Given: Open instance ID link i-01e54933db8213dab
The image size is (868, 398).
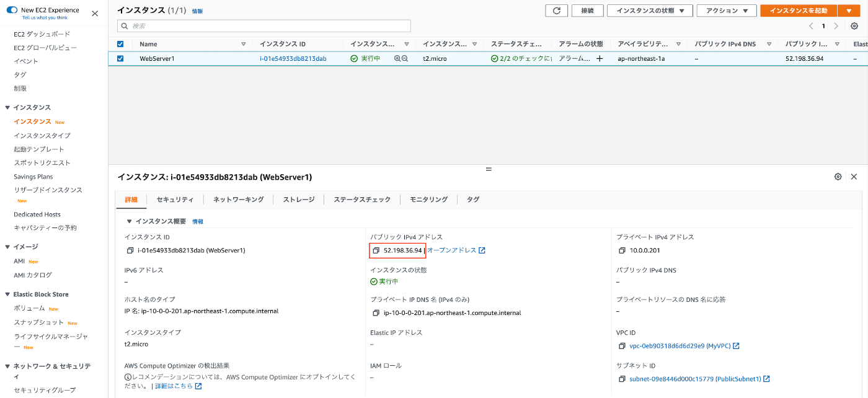Looking at the screenshot, I should pyautogui.click(x=293, y=58).
